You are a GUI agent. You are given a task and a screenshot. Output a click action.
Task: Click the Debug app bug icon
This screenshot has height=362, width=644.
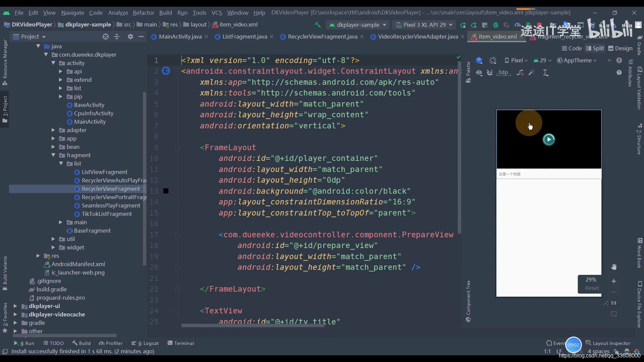[x=495, y=25]
